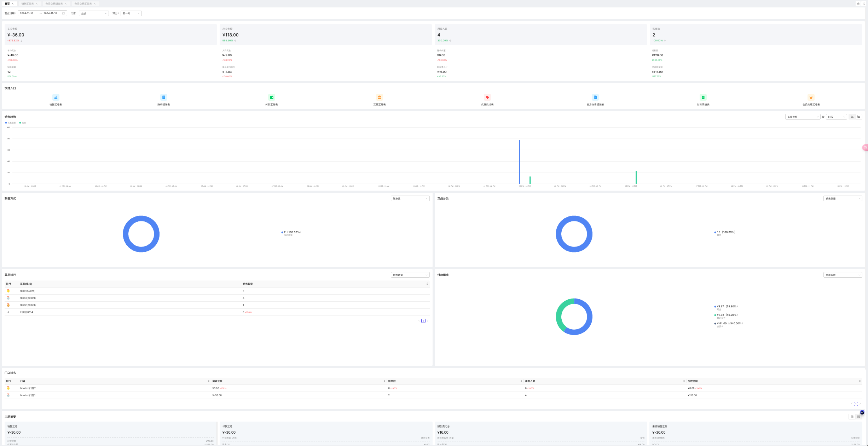The height and width of the screenshot is (446, 868).
Task: Click the 应收金额 ¥118.00 summary card
Action: [326, 35]
